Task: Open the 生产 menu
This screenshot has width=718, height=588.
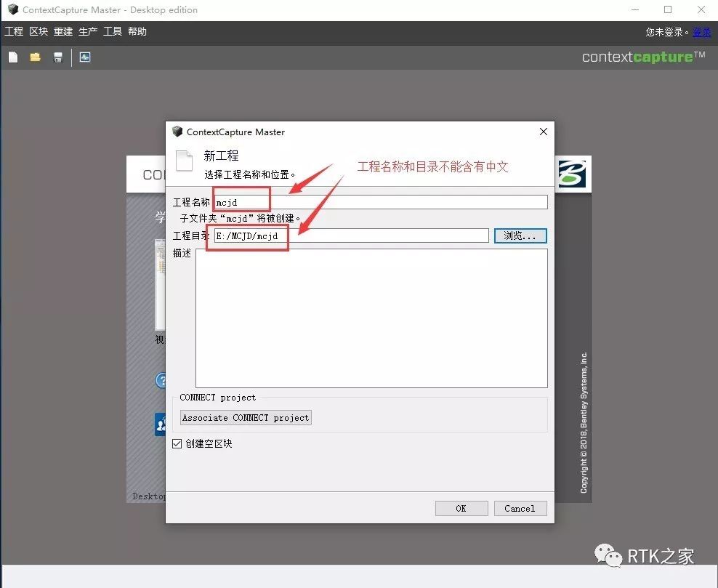Action: coord(88,31)
